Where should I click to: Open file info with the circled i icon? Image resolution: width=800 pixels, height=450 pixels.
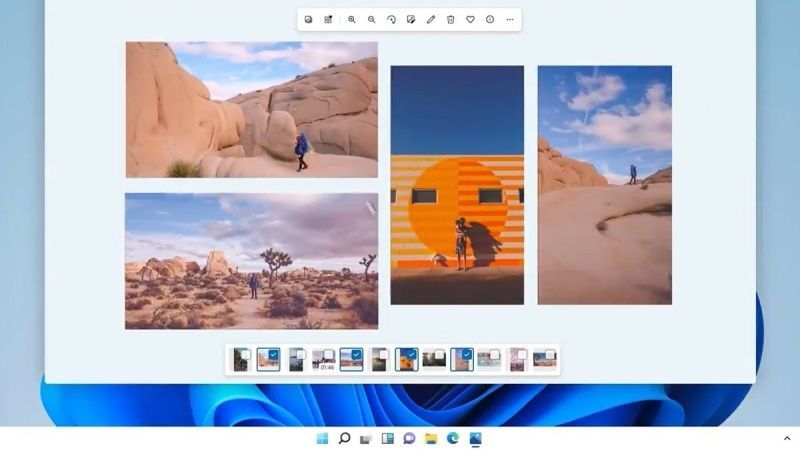[490, 19]
